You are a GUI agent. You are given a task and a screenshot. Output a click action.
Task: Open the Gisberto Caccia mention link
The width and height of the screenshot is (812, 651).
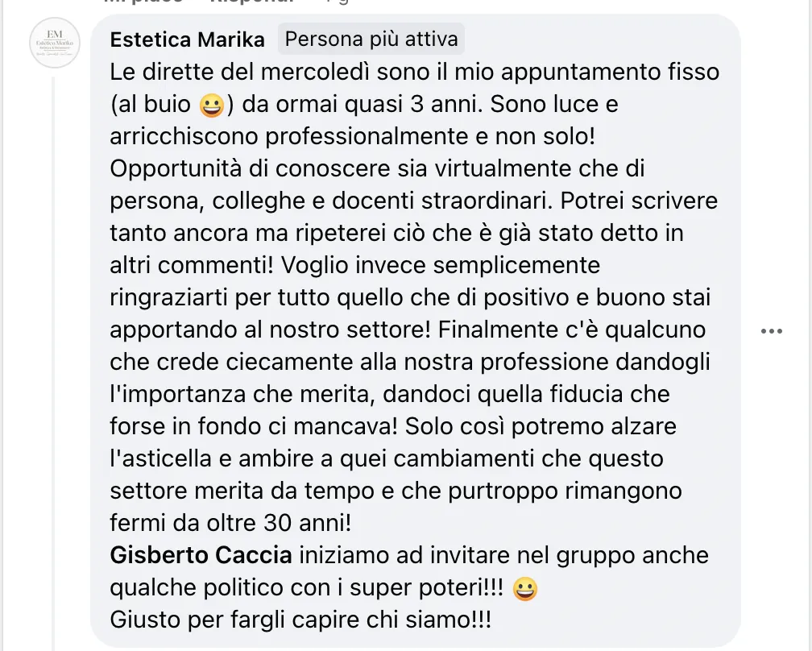point(201,555)
